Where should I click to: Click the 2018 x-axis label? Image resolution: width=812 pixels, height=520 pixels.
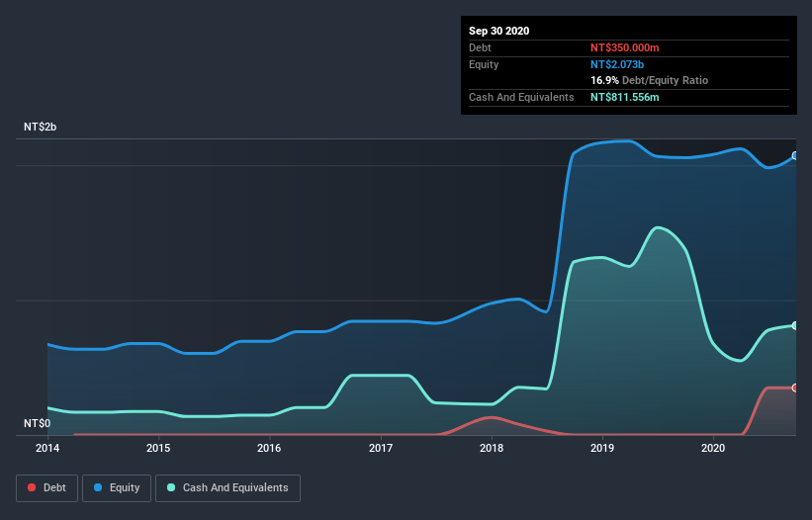click(491, 448)
